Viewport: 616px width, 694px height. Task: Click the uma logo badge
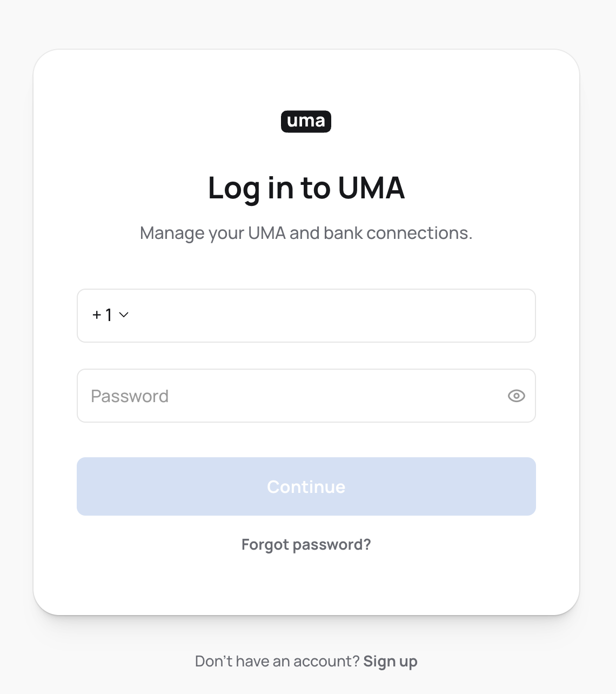(306, 122)
